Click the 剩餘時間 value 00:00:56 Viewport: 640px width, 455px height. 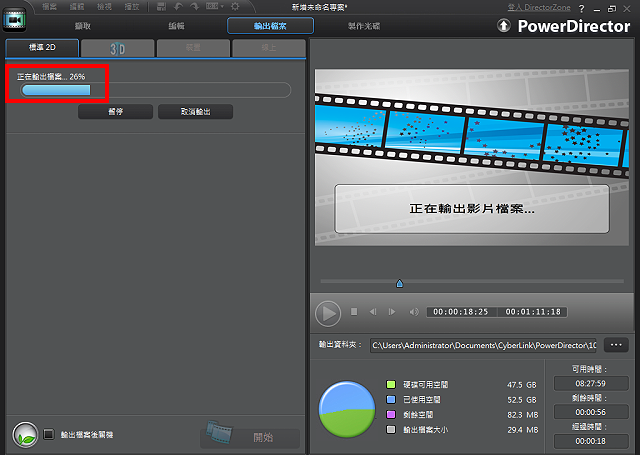point(591,412)
